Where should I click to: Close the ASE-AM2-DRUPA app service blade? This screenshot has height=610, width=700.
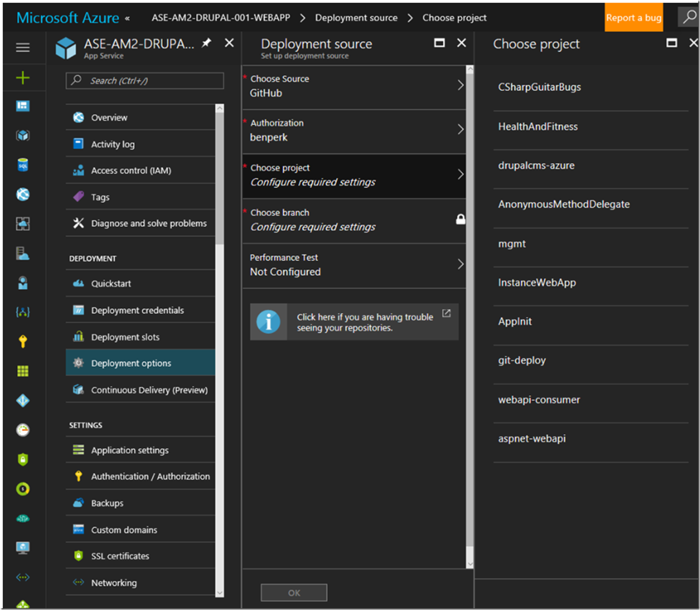[x=230, y=43]
